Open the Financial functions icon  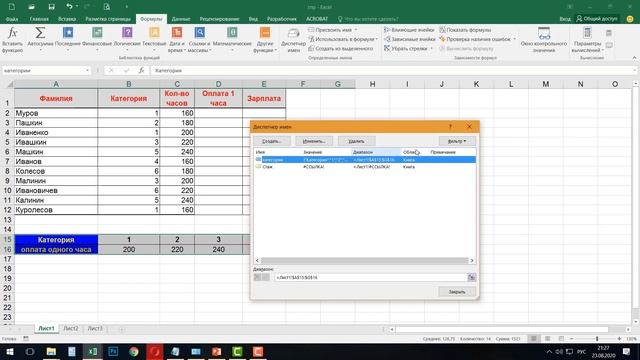(x=97, y=33)
